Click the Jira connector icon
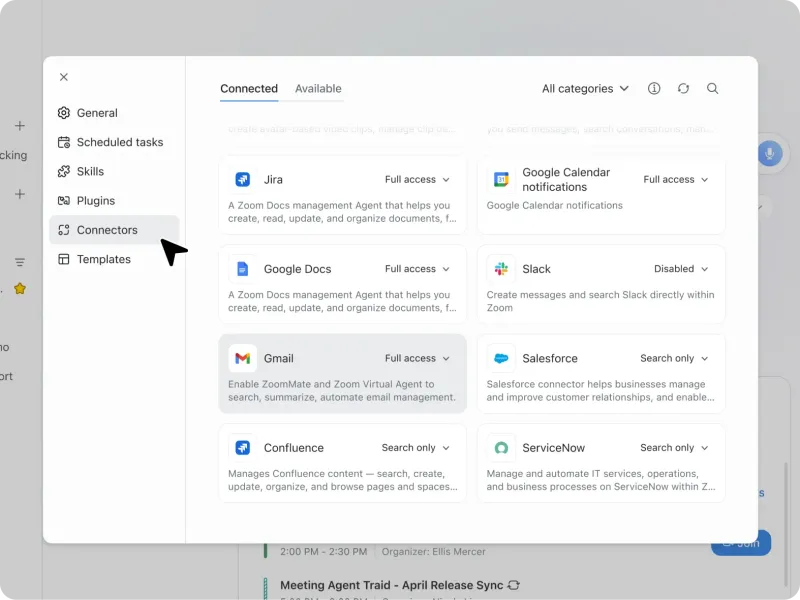This screenshot has width=800, height=600. coord(242,180)
